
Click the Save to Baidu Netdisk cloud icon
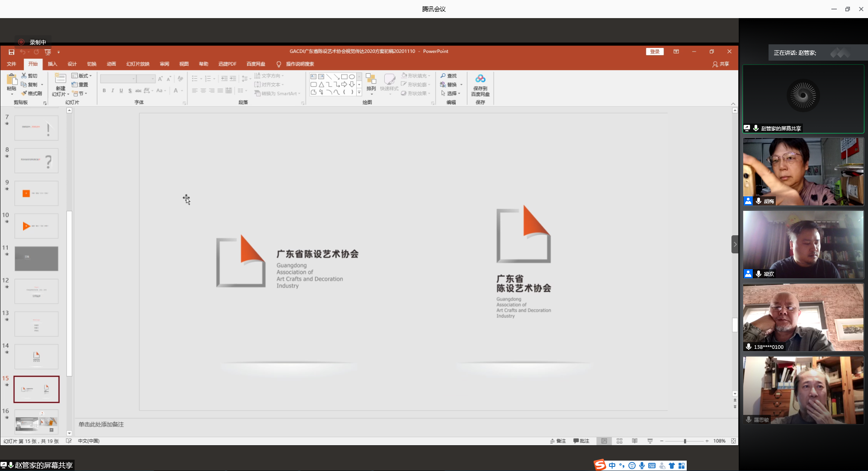tap(480, 79)
